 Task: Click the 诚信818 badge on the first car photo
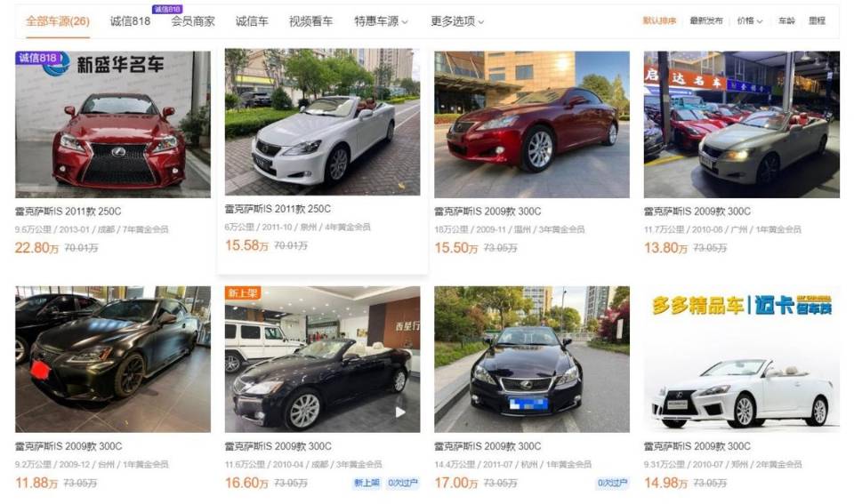coord(38,58)
